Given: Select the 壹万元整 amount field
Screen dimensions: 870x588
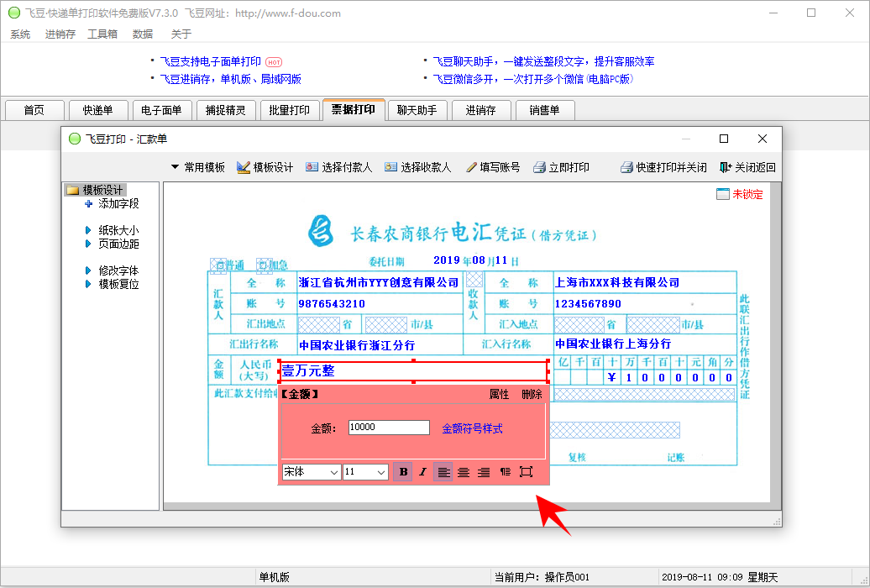Looking at the screenshot, I should point(413,371).
